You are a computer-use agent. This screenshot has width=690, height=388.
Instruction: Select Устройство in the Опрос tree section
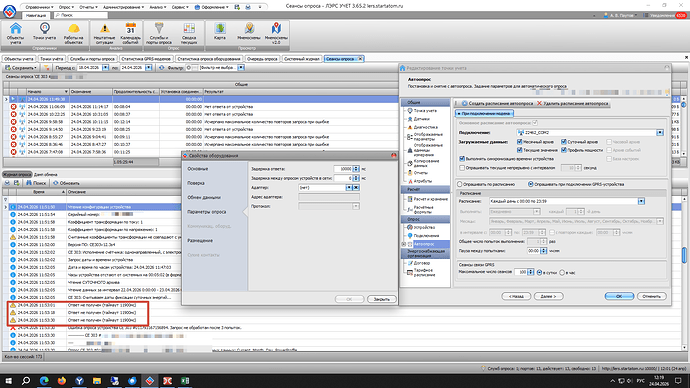click(421, 227)
